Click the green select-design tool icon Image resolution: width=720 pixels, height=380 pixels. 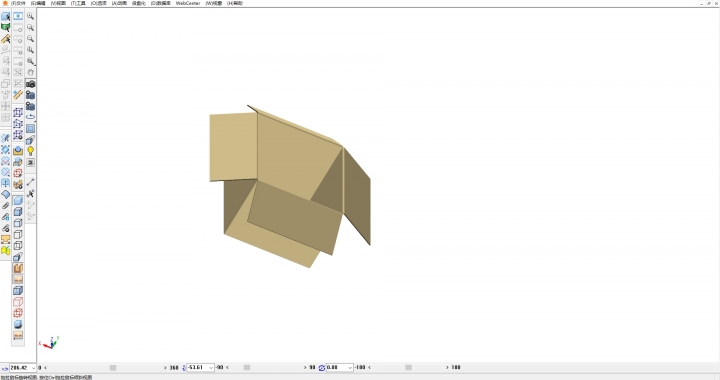coord(6,28)
